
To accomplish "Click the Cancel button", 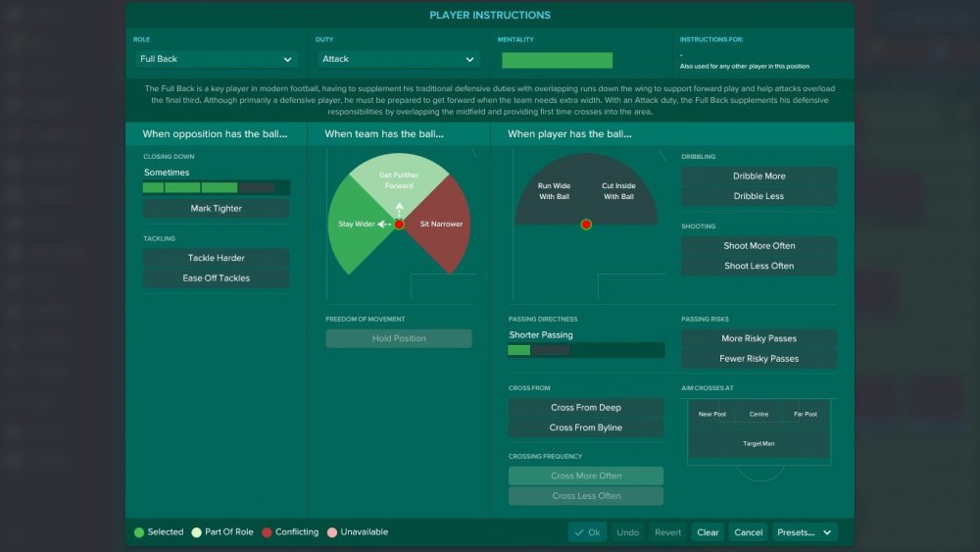I will pos(748,532).
